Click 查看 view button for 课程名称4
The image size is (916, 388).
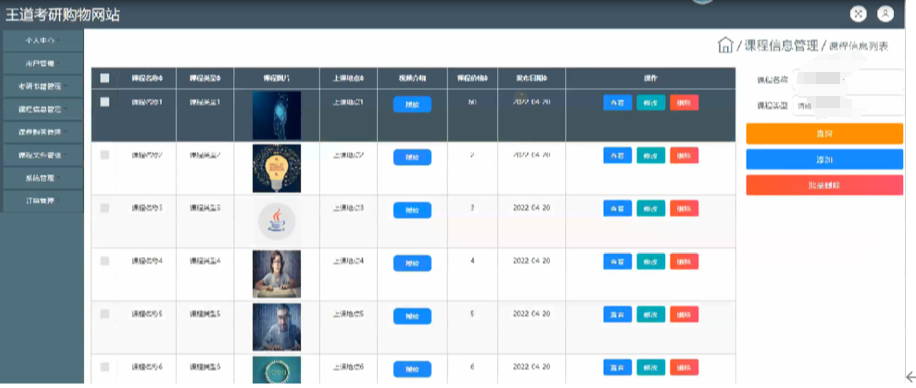coord(617,261)
